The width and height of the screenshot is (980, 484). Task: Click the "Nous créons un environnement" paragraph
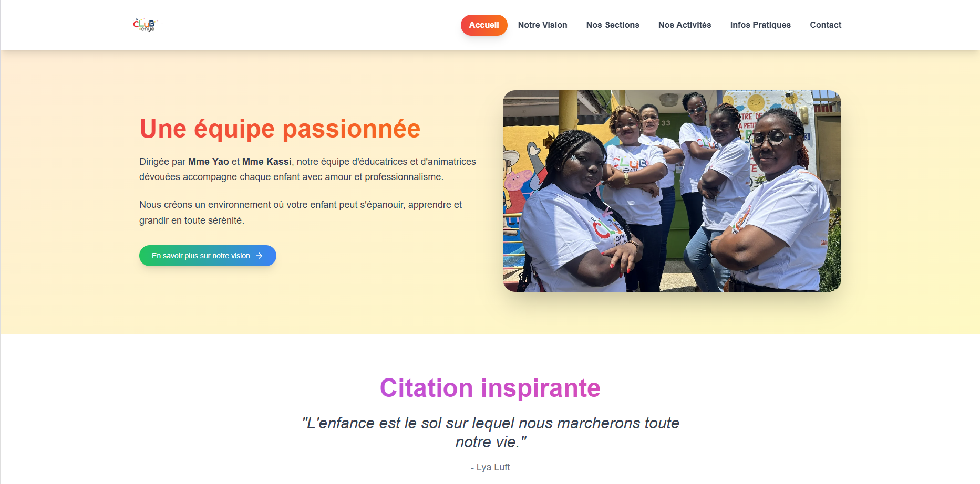(301, 213)
